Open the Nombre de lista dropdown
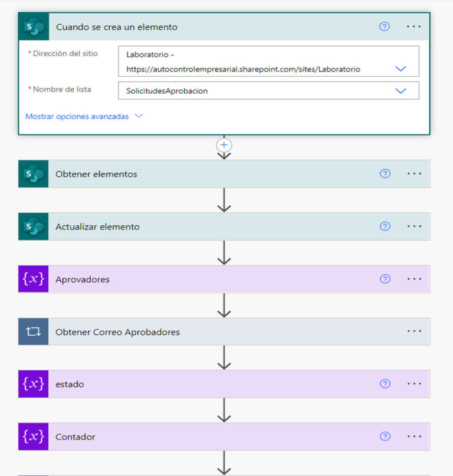Screen dimensions: 453x476 [x=401, y=90]
